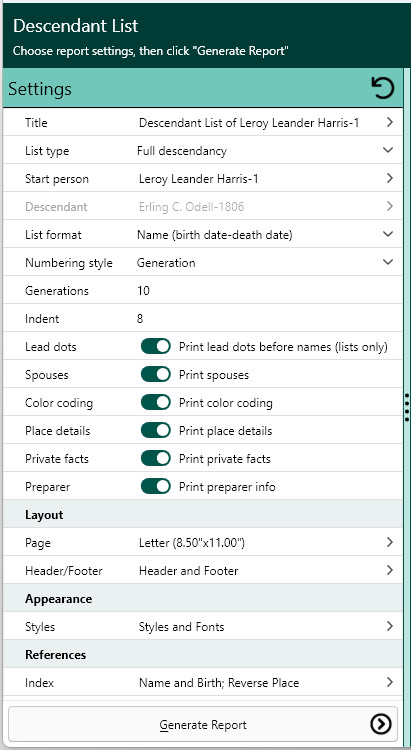Open Styles and Fonts chevron

click(x=389, y=626)
